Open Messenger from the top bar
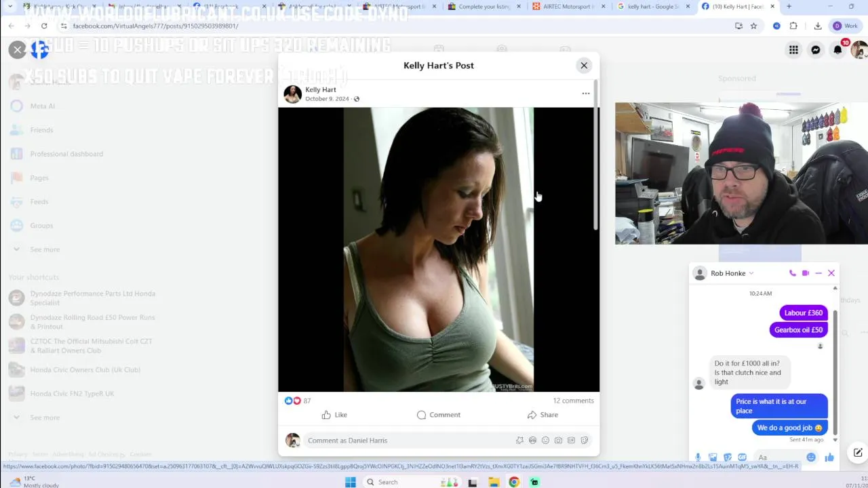The width and height of the screenshot is (868, 488). [x=816, y=49]
